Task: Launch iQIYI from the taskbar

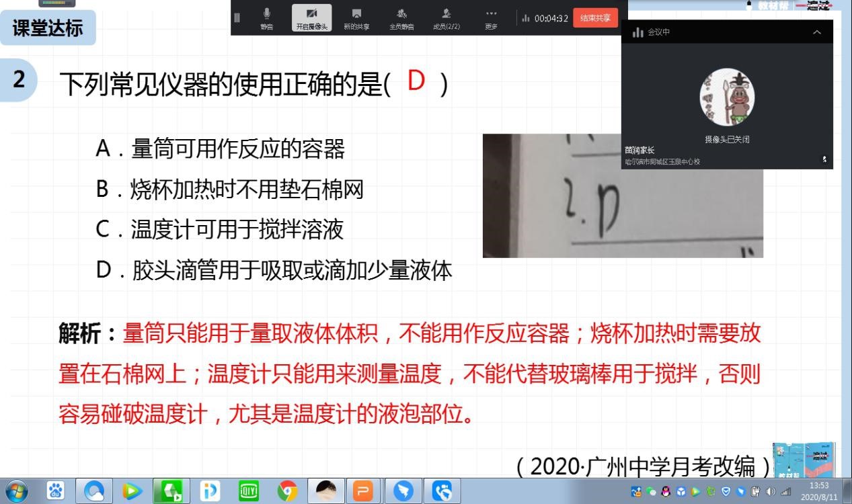Action: [x=249, y=491]
